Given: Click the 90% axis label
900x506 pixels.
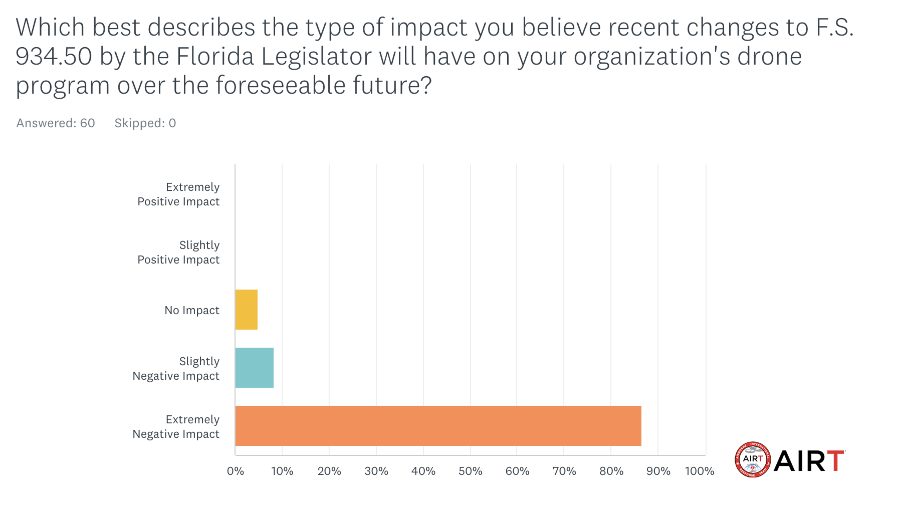Looking at the screenshot, I should [x=658, y=471].
